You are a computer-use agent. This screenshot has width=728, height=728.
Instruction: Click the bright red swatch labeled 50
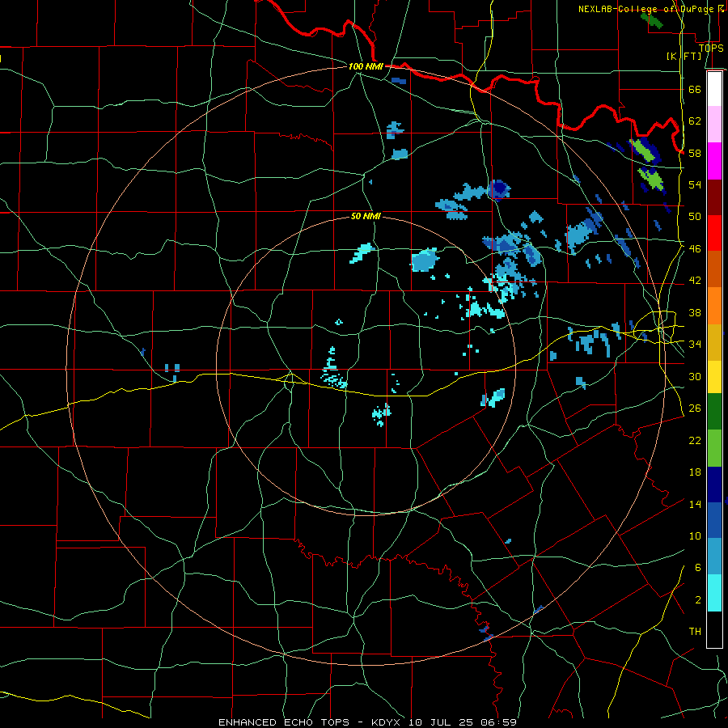pos(714,233)
